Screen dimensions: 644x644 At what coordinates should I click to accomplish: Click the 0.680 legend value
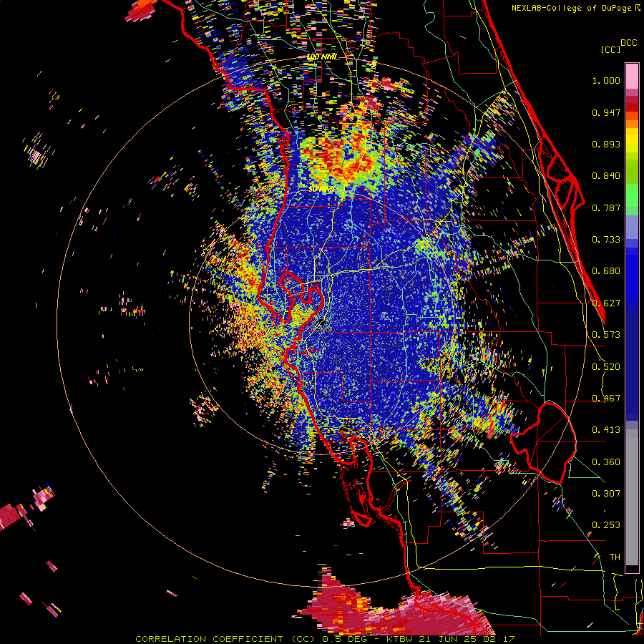click(x=606, y=271)
